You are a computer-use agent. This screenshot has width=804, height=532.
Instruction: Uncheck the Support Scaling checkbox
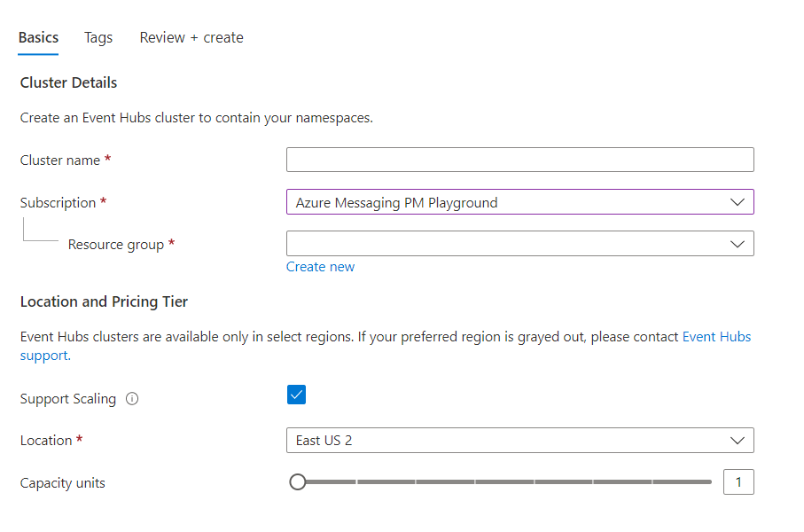tap(296, 395)
